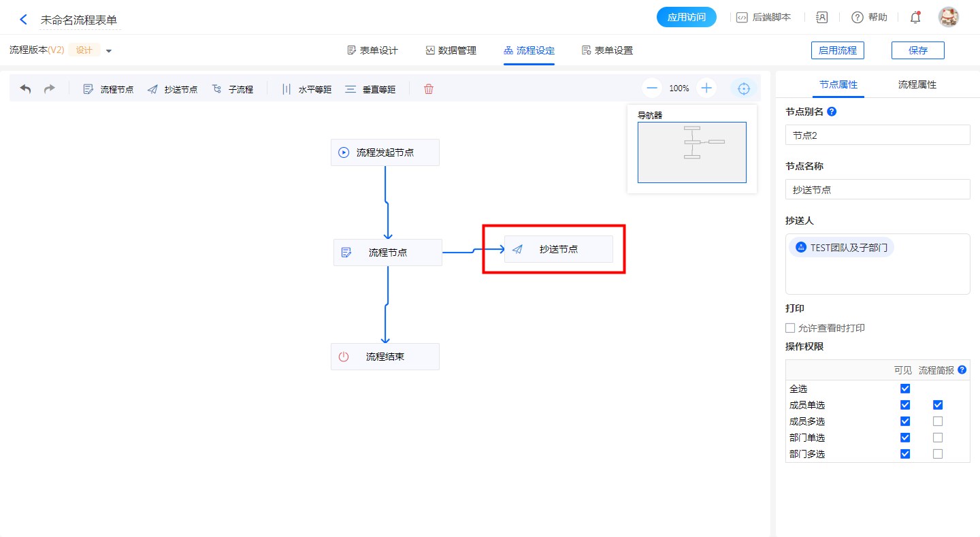
Task: Enable 允许查看时打印 checkbox
Action: pyautogui.click(x=790, y=328)
